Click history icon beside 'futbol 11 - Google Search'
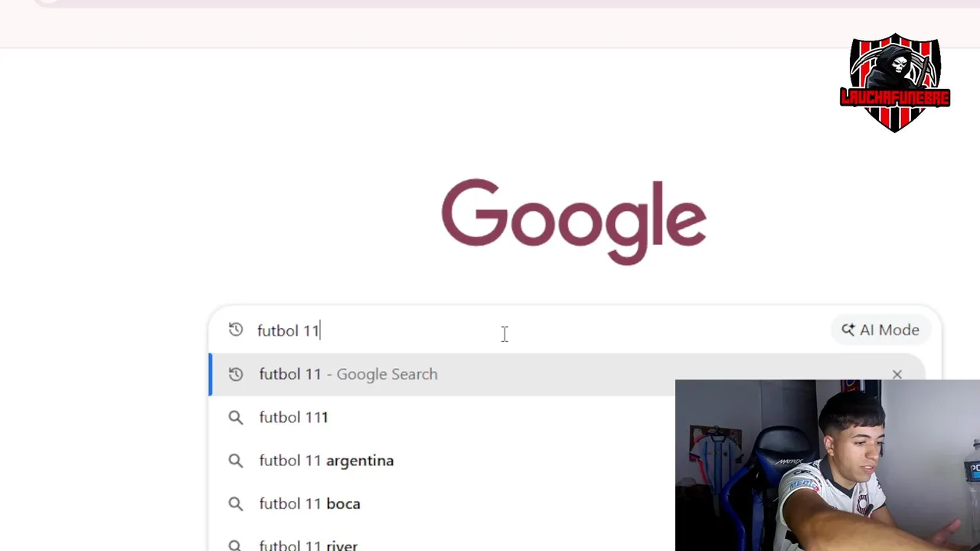 (236, 374)
